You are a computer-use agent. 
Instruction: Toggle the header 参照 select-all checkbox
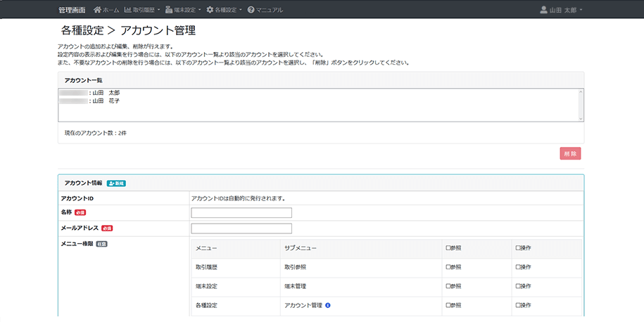[x=448, y=247]
